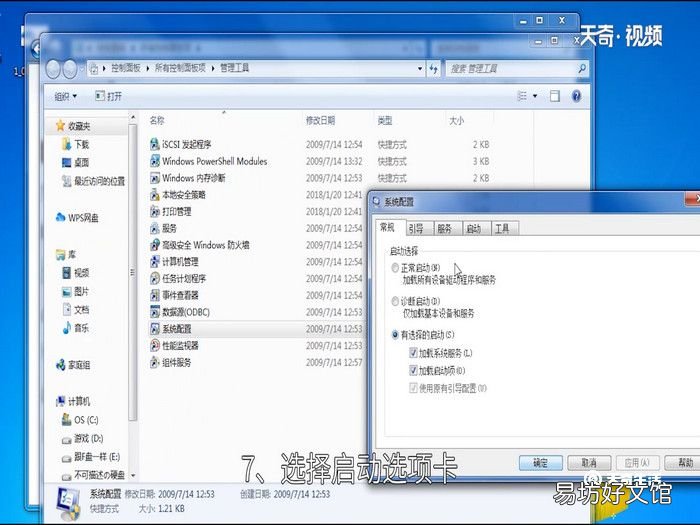The image size is (700, 525).
Task: Expand the 所有控制面板项 breadcrumb arrow
Action: click(x=212, y=68)
